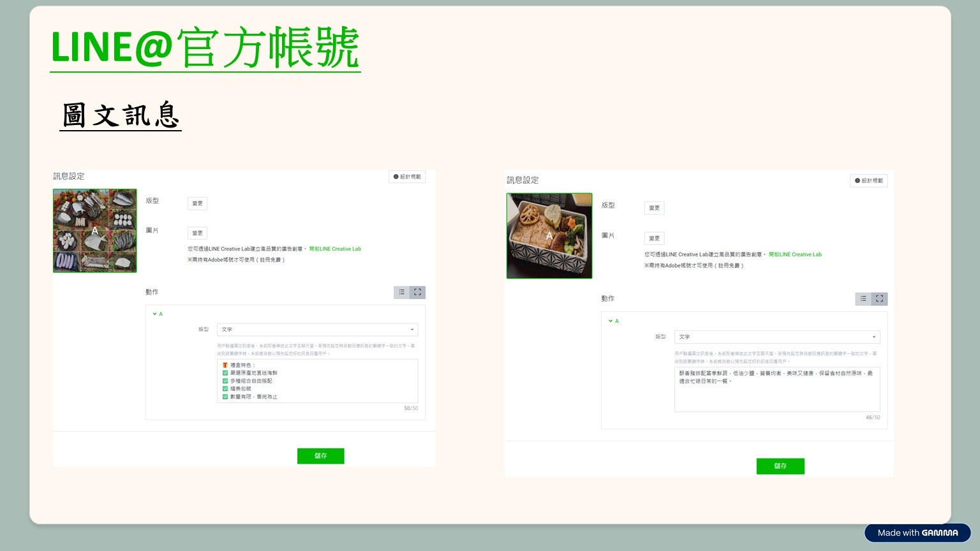Click list view icon in right panel
Image resolution: width=980 pixels, height=551 pixels.
(x=863, y=298)
